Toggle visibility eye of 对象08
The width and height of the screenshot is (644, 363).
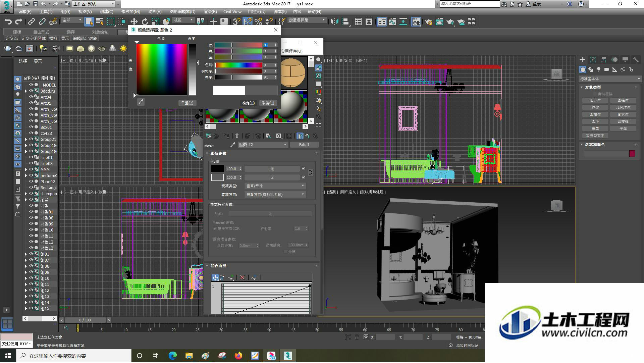pos(31,218)
